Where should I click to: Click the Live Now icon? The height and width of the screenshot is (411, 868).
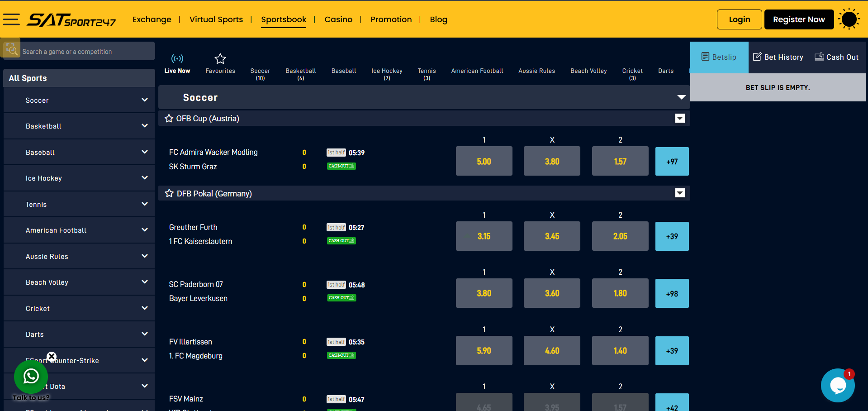pyautogui.click(x=177, y=58)
